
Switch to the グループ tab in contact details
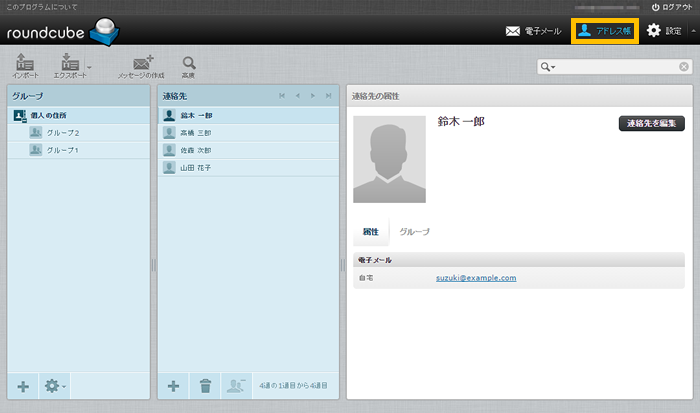[414, 231]
